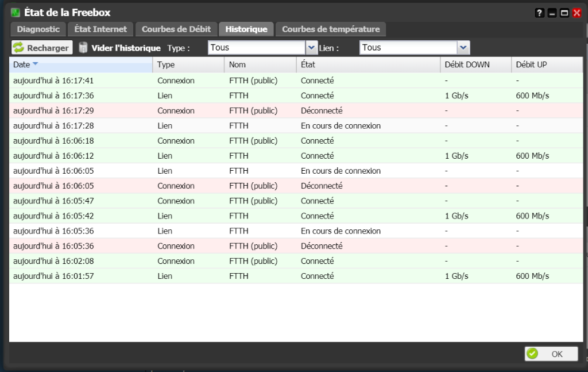Close the État de la Freebox window
588x372 pixels.
(x=577, y=13)
